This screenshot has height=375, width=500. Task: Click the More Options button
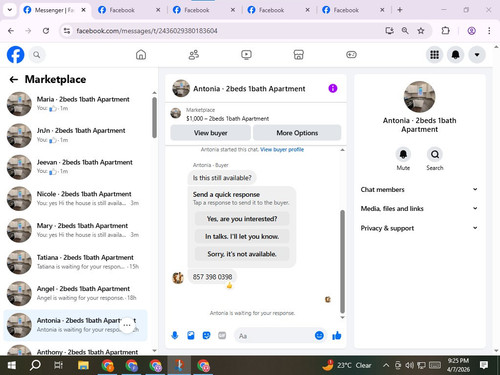297,133
